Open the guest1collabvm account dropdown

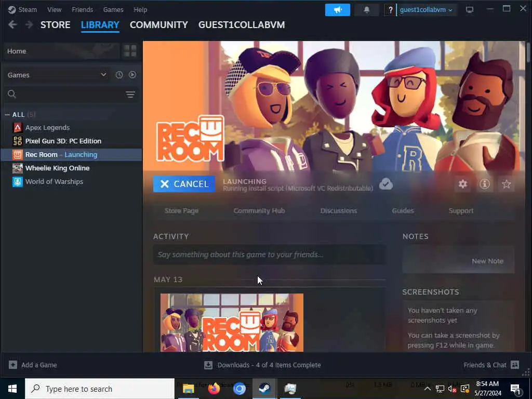click(x=426, y=10)
